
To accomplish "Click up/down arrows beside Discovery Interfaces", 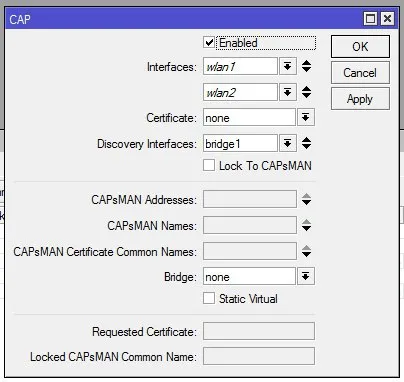I will 306,143.
